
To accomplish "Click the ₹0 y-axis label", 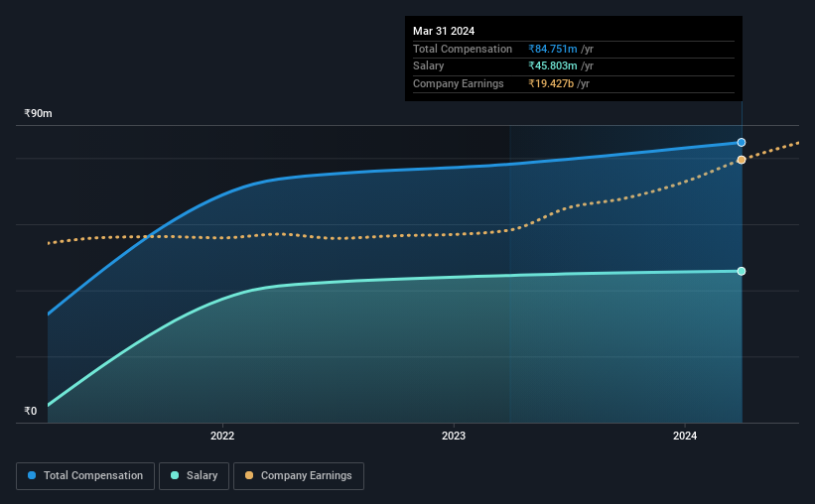I will coord(31,411).
